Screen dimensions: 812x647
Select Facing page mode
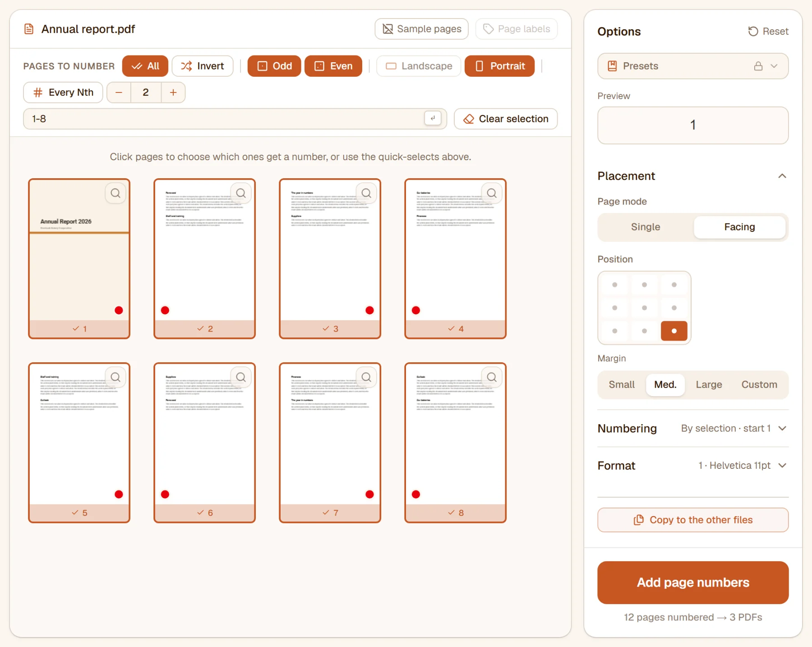(x=739, y=227)
